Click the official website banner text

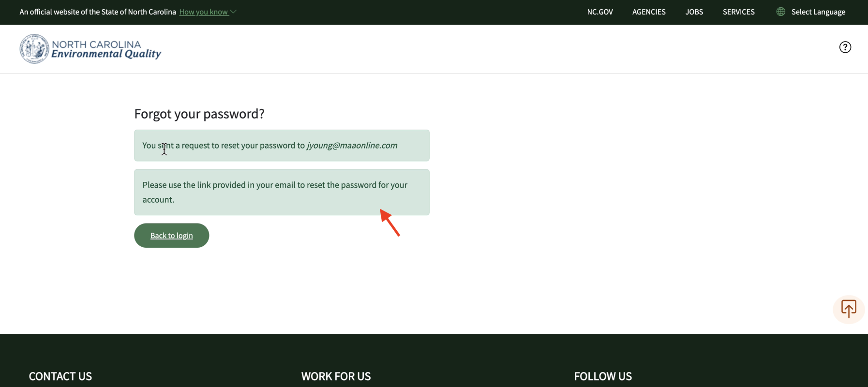[x=98, y=12]
